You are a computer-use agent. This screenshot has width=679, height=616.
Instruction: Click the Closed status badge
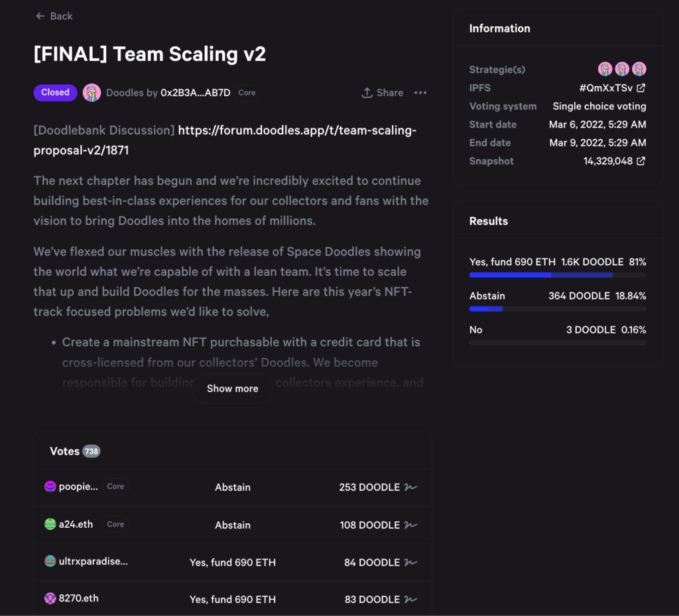(x=55, y=93)
